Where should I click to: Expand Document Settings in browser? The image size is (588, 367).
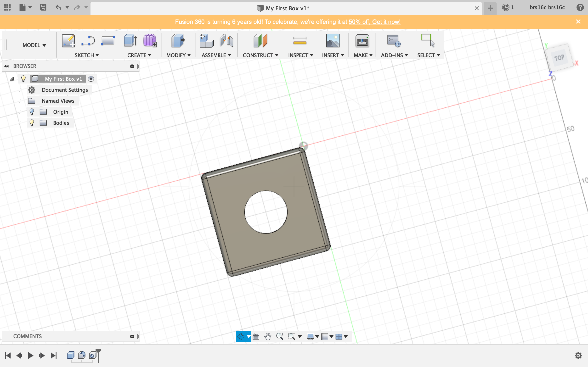tap(20, 90)
